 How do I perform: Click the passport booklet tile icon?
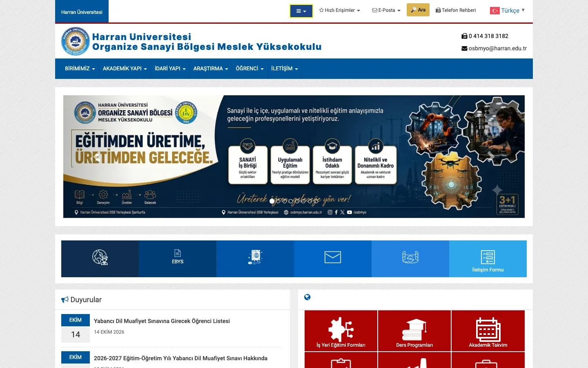click(255, 257)
